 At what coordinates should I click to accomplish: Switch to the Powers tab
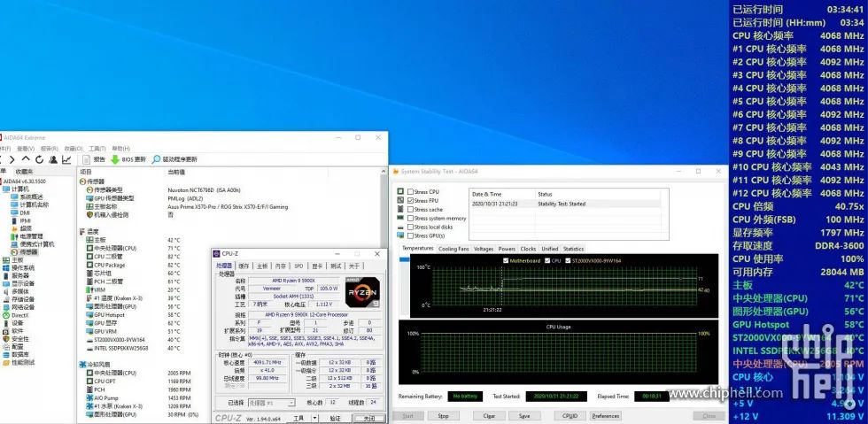point(507,249)
